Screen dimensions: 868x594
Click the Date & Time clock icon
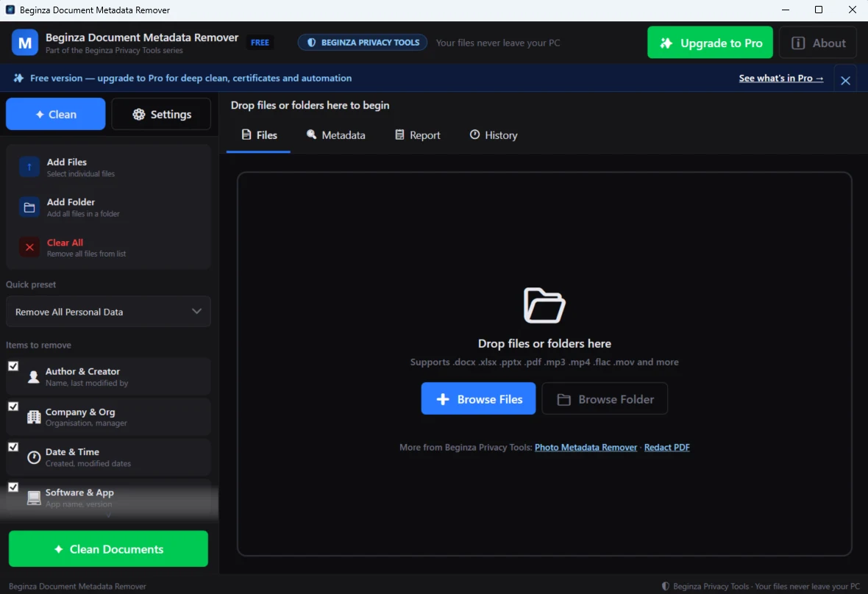tap(34, 457)
